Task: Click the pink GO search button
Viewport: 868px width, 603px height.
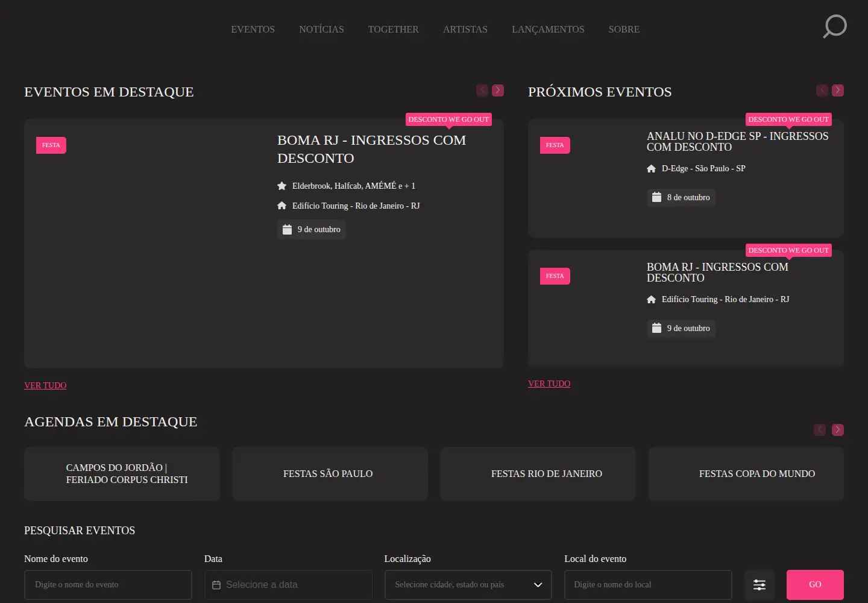Action: [815, 585]
